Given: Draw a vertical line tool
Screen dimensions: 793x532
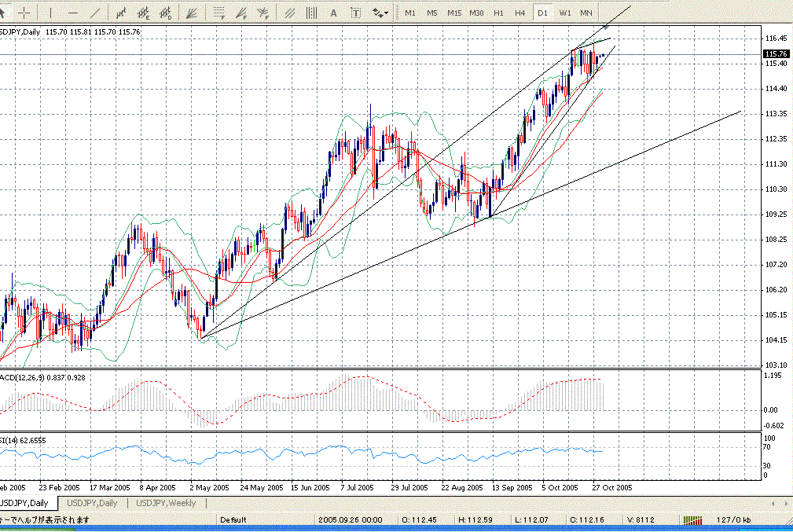Looking at the screenshot, I should coord(50,13).
